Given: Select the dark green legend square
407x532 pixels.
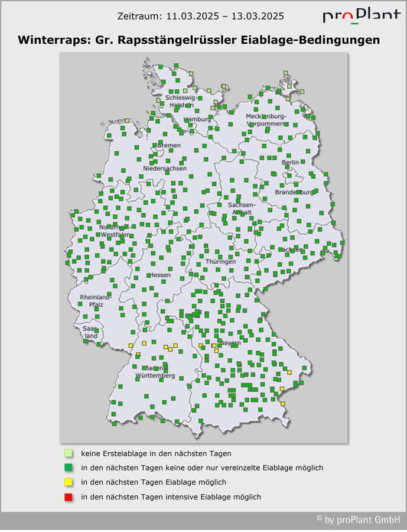Looking at the screenshot, I should click(x=69, y=468).
